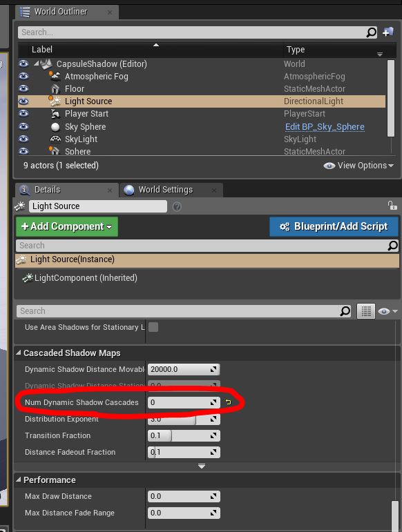Screen dimensions: 402x532
Task: Click the lock icon in Details panel
Action: 392,205
